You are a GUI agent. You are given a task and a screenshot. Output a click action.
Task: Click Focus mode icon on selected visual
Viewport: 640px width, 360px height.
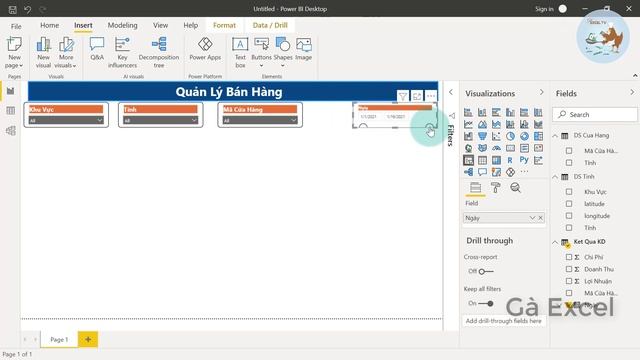(x=417, y=96)
